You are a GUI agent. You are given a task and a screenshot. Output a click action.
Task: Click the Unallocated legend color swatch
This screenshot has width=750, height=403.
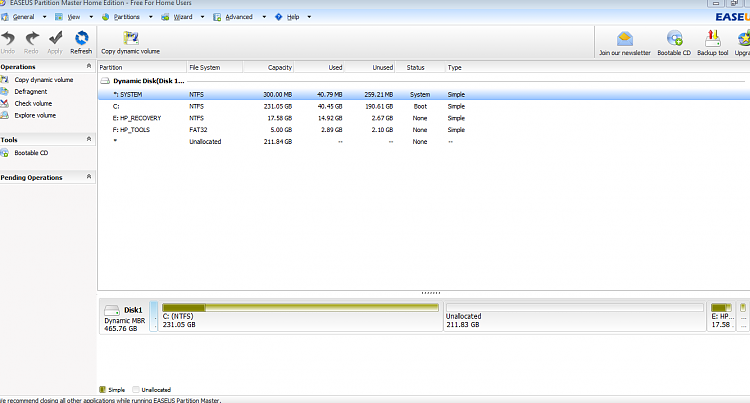pos(136,390)
